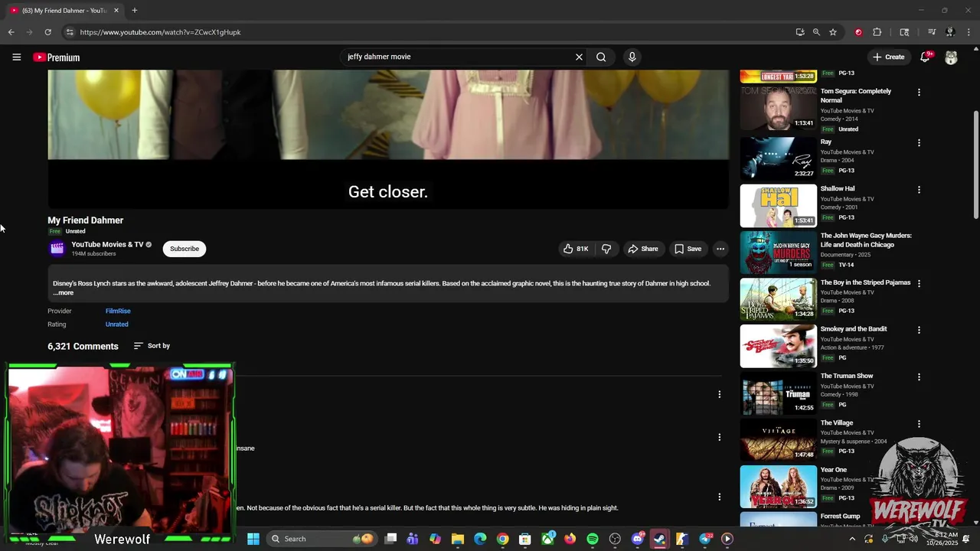Start voice search with microphone
The image size is (980, 551).
click(x=632, y=57)
